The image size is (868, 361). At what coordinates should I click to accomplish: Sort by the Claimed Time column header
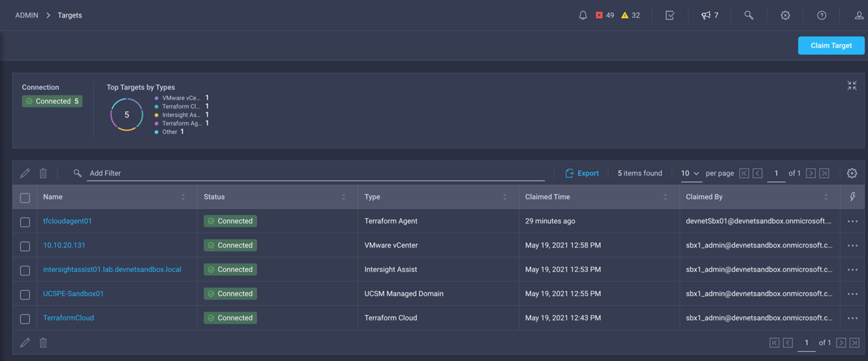[548, 197]
